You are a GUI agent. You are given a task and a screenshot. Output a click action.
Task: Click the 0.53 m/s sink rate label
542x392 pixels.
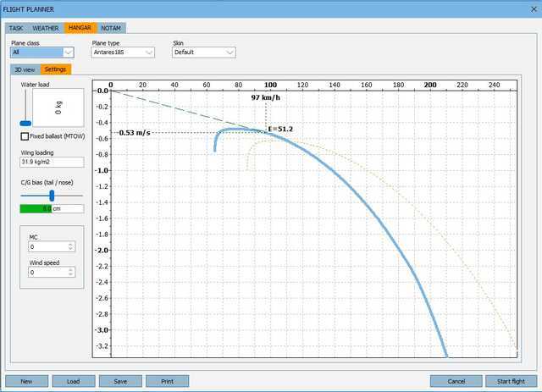coord(135,133)
